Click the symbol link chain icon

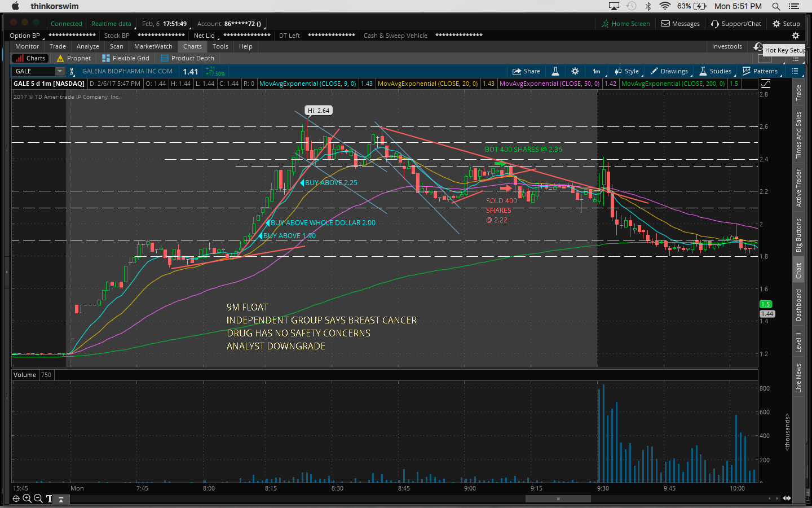click(72, 71)
